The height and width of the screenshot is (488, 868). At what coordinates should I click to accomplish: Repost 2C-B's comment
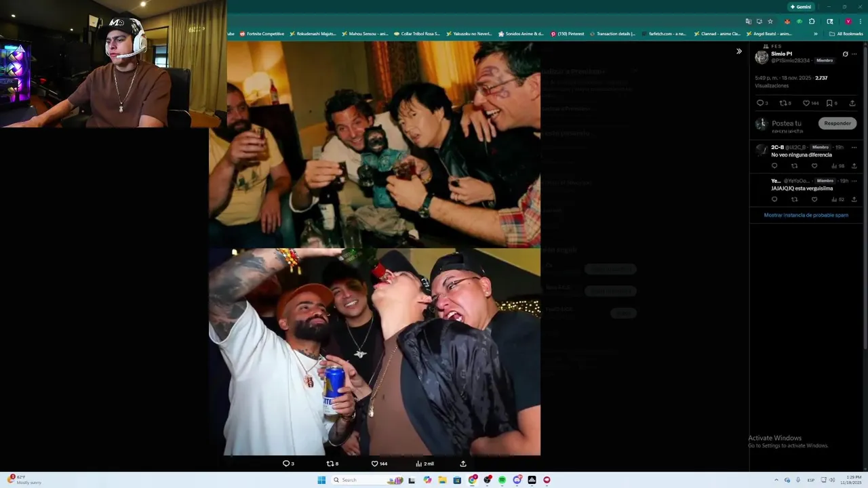point(794,165)
